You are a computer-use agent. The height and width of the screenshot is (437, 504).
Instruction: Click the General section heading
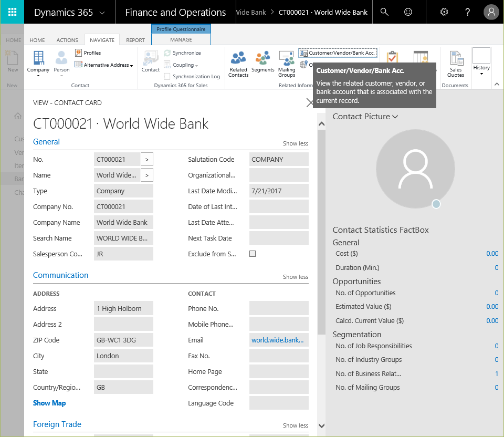pos(46,142)
